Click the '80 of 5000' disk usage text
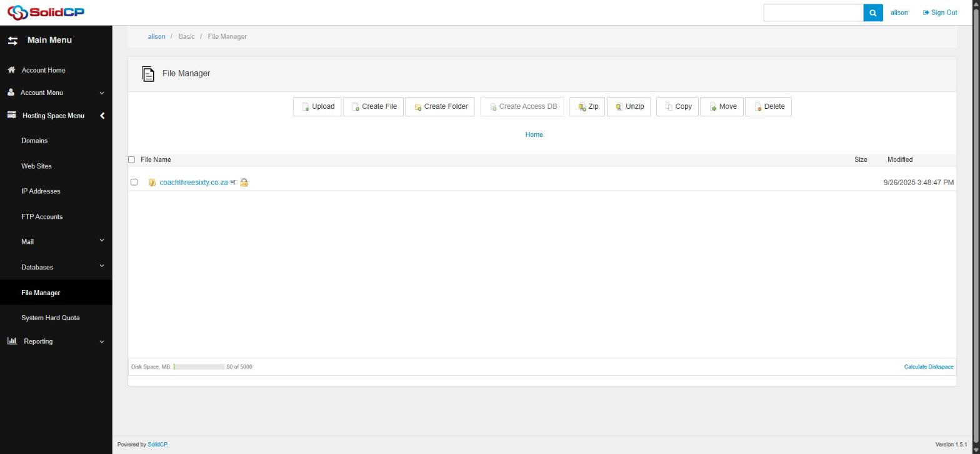The width and height of the screenshot is (980, 454). coord(239,367)
